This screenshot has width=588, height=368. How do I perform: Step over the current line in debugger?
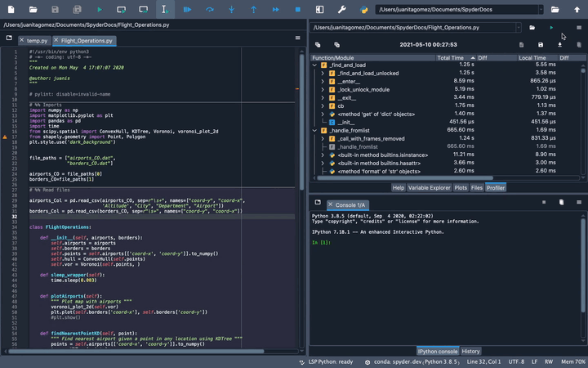click(x=210, y=9)
